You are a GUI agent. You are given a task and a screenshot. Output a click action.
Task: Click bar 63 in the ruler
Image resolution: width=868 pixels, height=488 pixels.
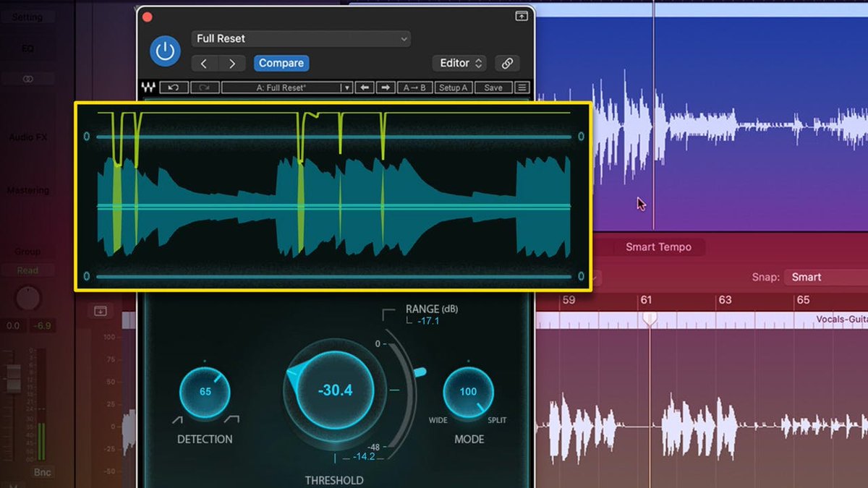click(725, 299)
